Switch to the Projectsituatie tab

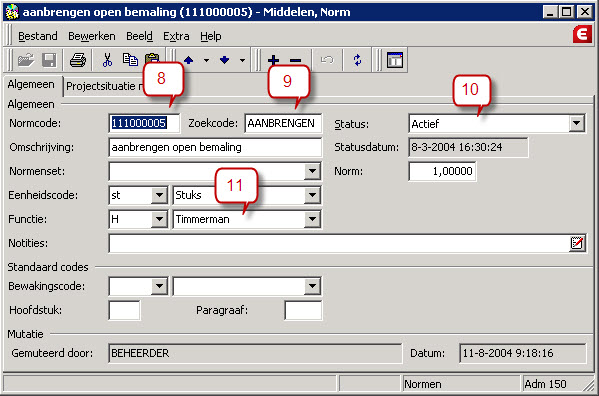coord(103,86)
